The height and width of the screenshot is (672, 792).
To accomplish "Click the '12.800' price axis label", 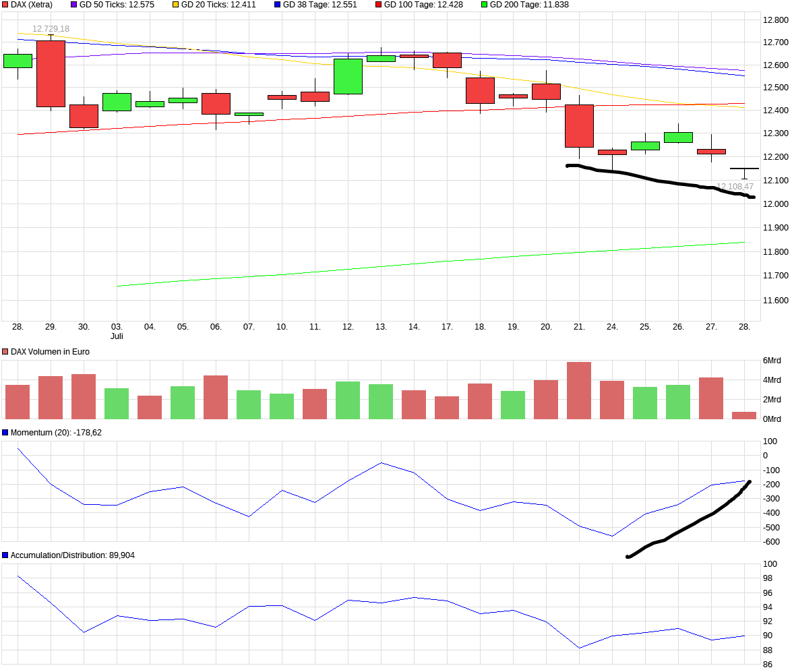I will pyautogui.click(x=776, y=20).
